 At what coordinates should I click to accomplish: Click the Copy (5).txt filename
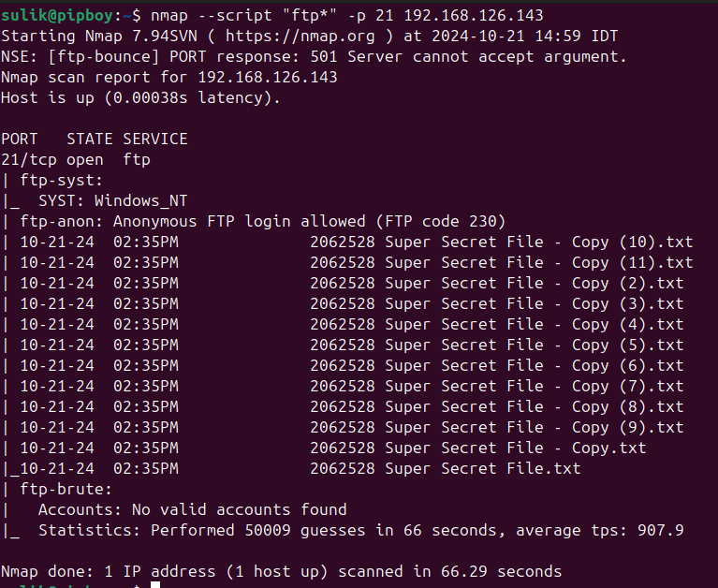pos(627,345)
